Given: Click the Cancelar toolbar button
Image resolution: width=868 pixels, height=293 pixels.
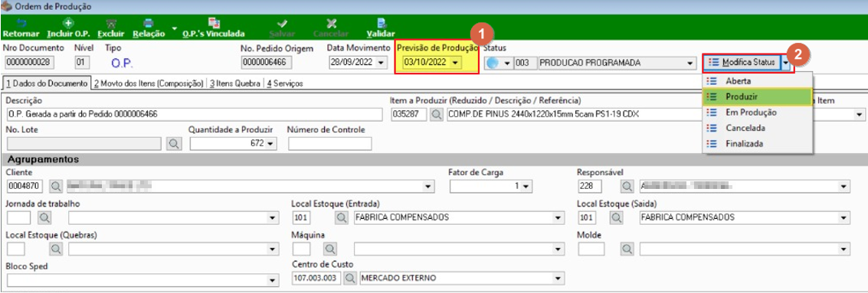Looking at the screenshot, I should [331, 28].
